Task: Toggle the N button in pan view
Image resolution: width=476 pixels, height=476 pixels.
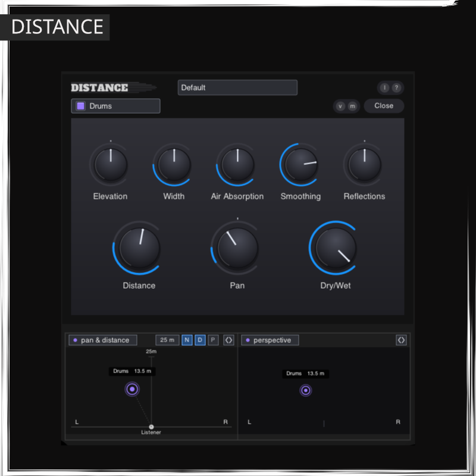Action: [187, 340]
